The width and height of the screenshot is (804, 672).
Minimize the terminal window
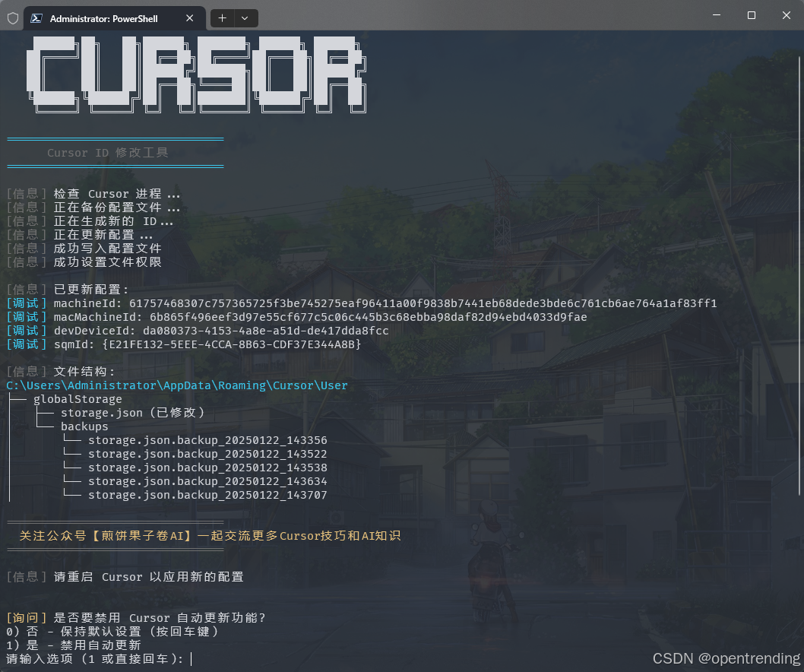coord(717,15)
